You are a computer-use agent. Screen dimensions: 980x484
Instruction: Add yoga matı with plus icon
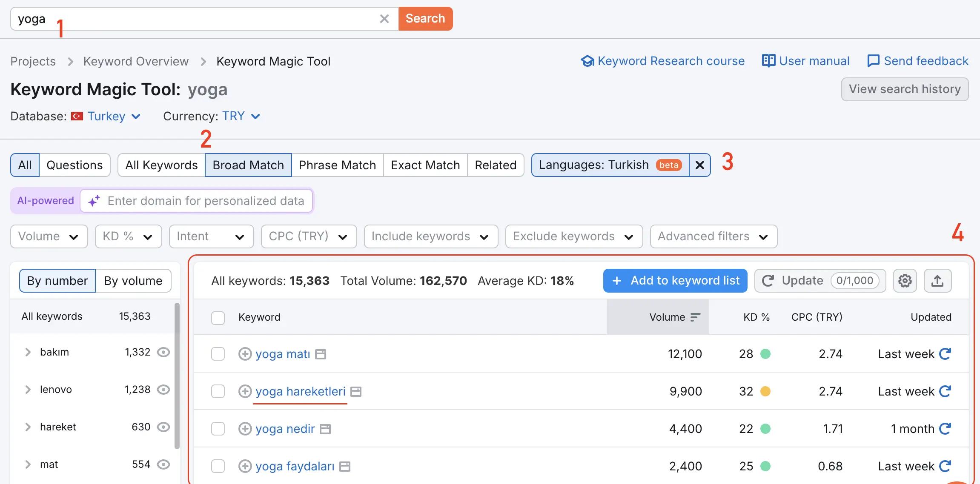click(x=245, y=354)
